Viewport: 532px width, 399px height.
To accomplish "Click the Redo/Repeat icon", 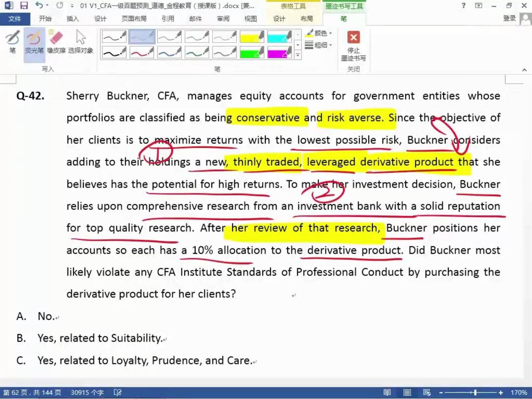I will click(x=60, y=5).
